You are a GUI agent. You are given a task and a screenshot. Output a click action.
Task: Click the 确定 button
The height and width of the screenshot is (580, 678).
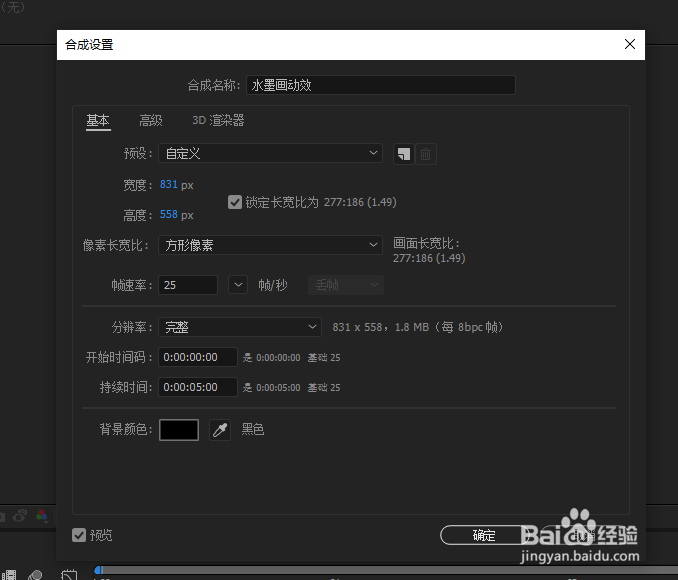coord(483,535)
